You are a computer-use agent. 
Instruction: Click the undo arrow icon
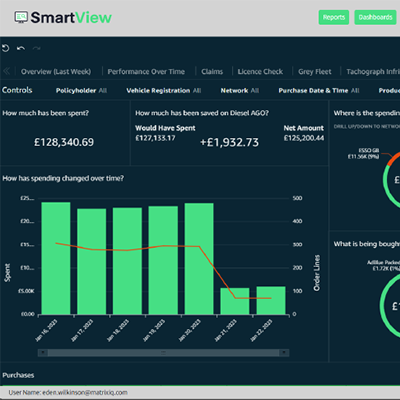(21, 49)
